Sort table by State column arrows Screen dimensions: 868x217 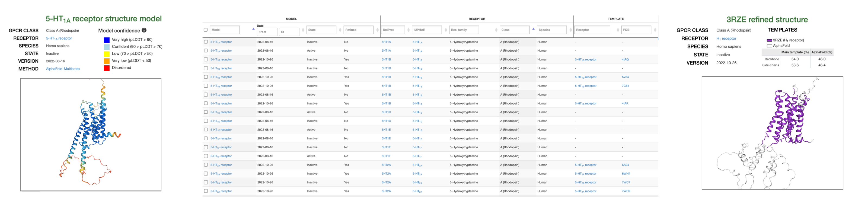[340, 30]
